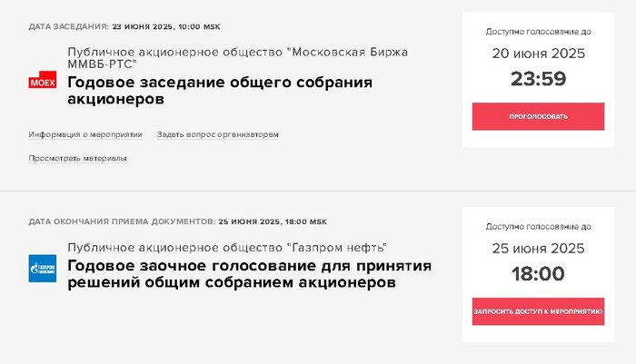Click the 25 июня 2025 voting deadline date
Image resolution: width=636 pixels, height=364 pixels.
(x=538, y=248)
